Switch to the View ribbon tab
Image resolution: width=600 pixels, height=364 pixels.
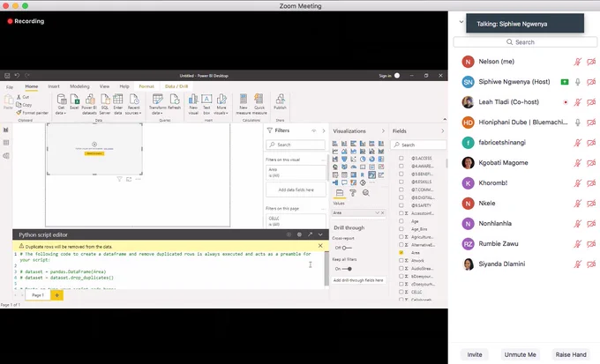(x=104, y=86)
